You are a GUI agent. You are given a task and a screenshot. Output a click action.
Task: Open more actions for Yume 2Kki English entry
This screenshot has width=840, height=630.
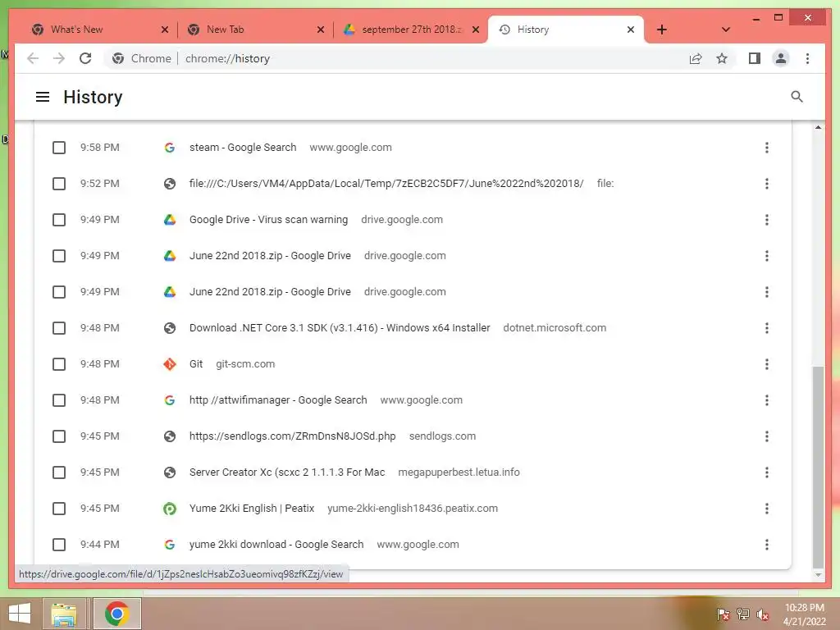pyautogui.click(x=767, y=509)
